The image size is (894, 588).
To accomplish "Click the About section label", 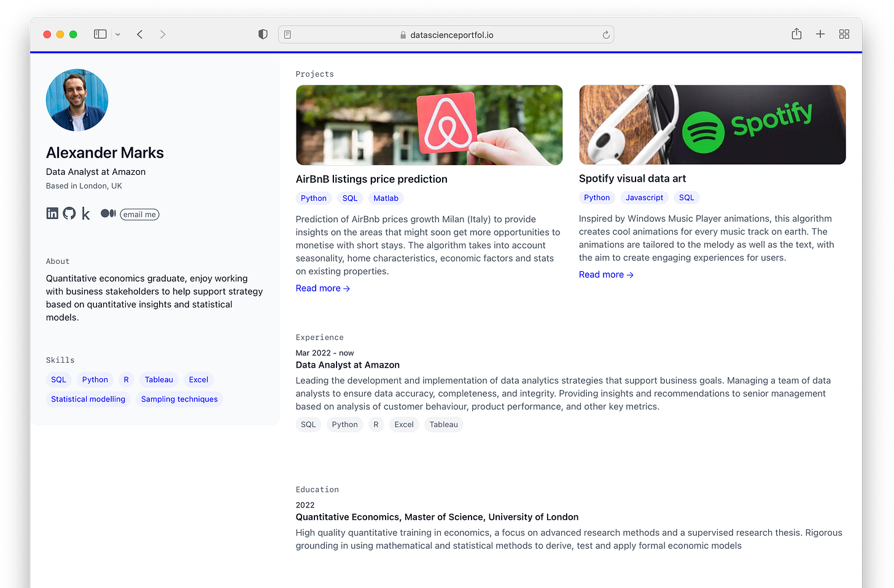I will pyautogui.click(x=58, y=261).
